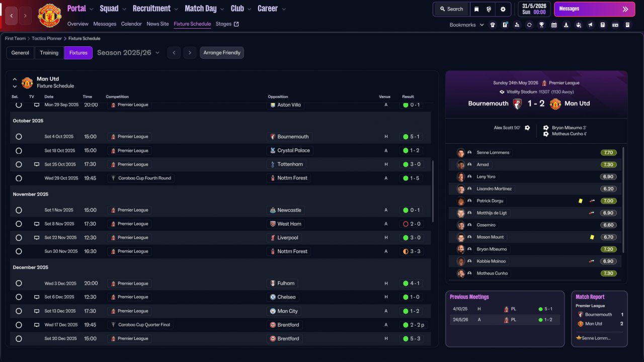Open the Season 2025/26 dropdown
This screenshot has width=644, height=362.
[128, 53]
